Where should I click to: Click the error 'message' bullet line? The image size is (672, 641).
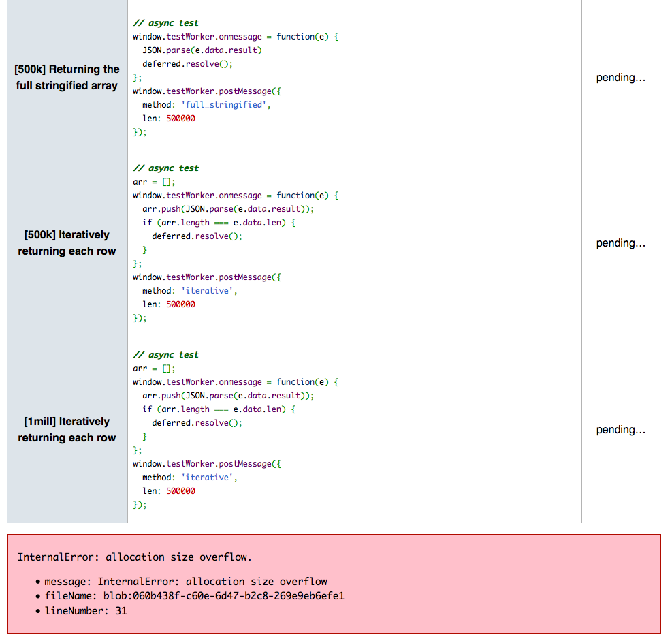pyautogui.click(x=185, y=582)
